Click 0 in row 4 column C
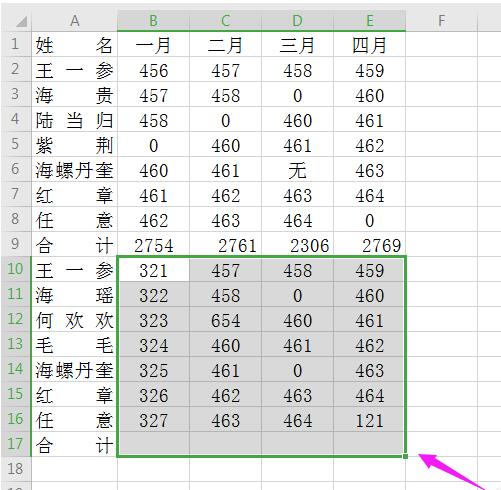 [x=225, y=120]
